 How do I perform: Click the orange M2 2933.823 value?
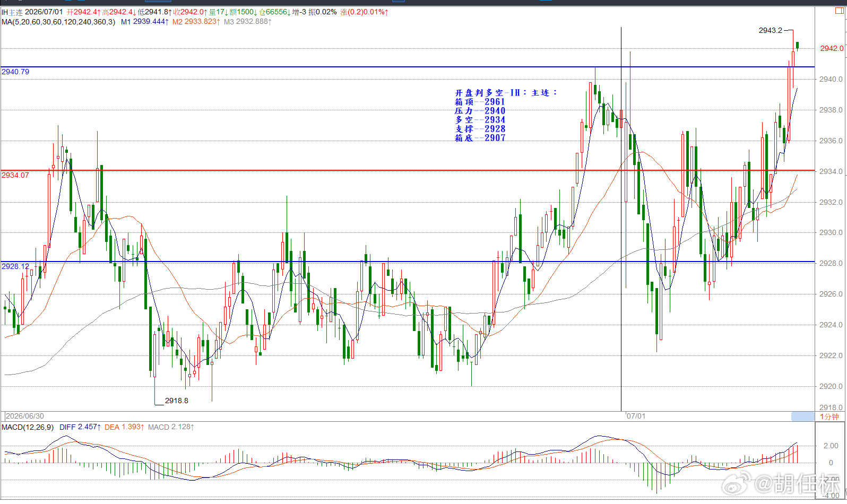coord(196,22)
